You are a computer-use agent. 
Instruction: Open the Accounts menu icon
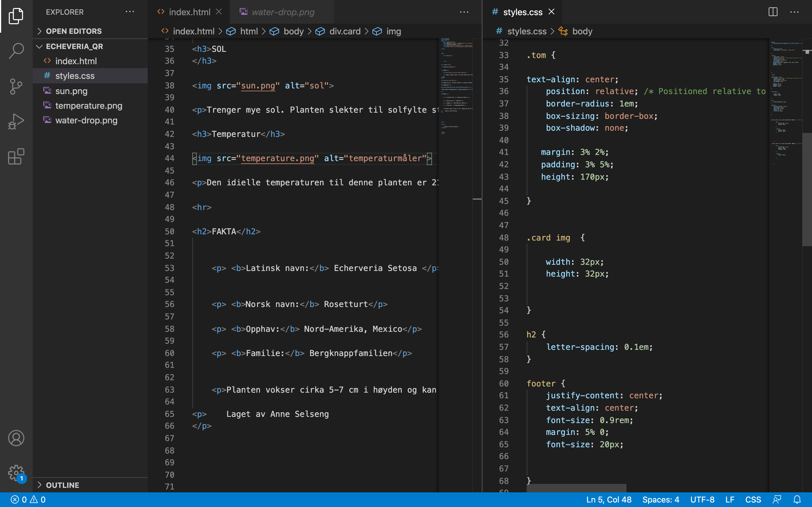point(16,438)
